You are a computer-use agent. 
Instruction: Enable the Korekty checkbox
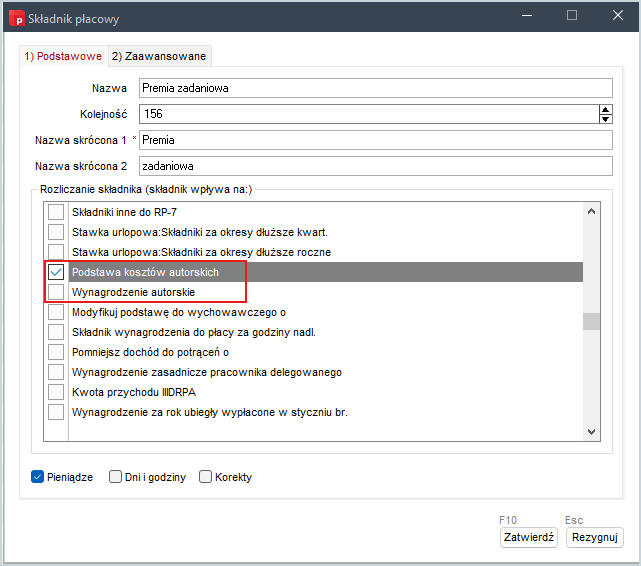click(x=206, y=477)
